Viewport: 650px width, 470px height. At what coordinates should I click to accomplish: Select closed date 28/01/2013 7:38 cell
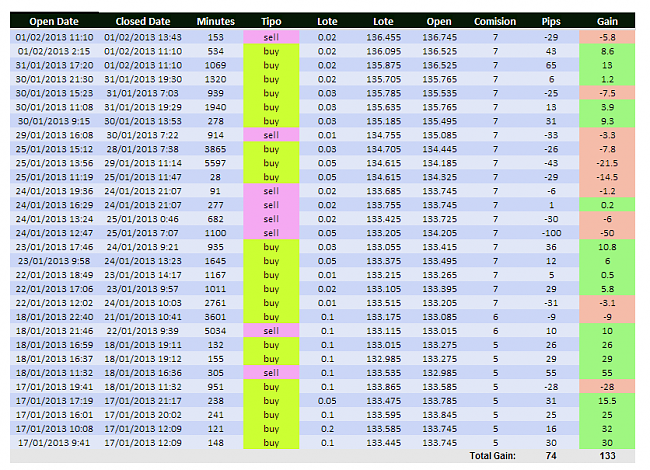[x=143, y=148]
